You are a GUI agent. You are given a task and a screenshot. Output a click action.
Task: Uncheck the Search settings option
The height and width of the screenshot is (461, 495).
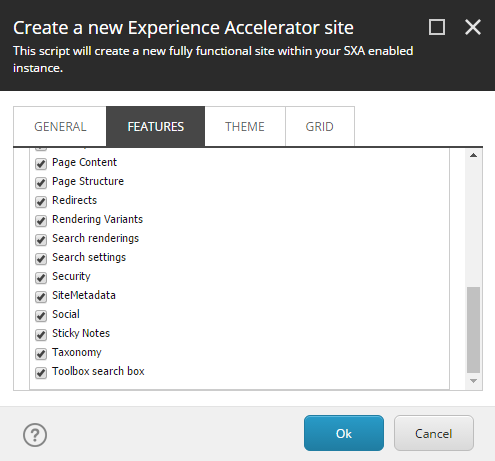pos(41,259)
